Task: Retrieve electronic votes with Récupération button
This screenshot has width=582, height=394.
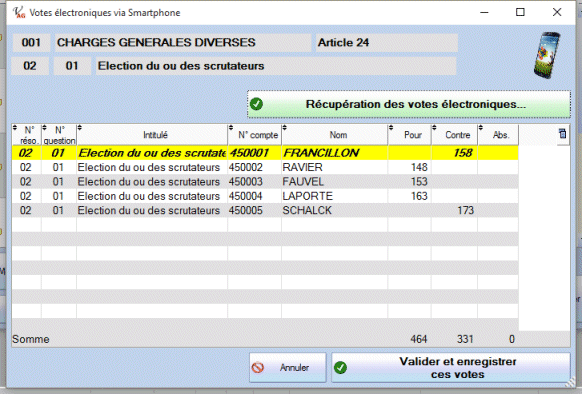Action: pos(409,104)
